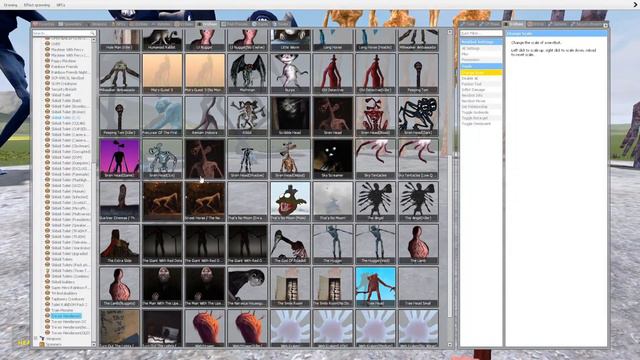Open the NPCs menu in top bar

coord(61,5)
